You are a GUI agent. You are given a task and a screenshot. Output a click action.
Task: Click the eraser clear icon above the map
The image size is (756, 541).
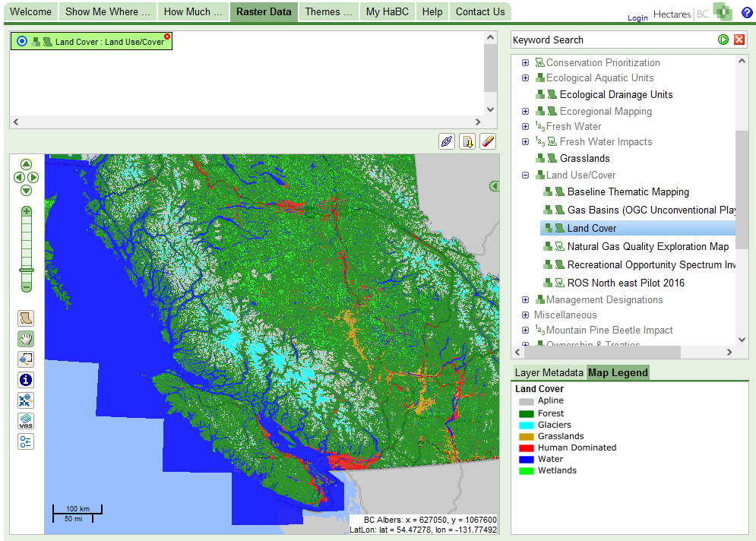488,141
